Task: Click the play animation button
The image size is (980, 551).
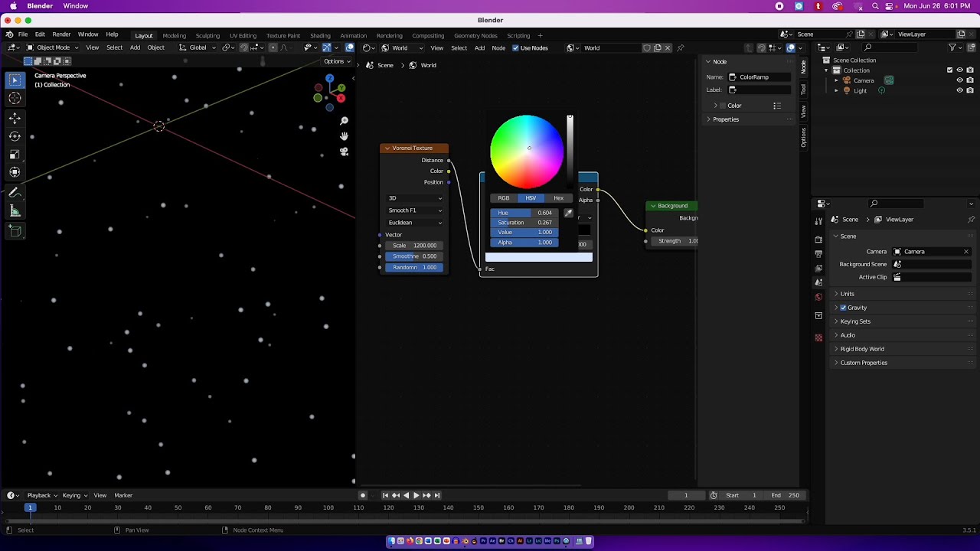Action: (x=416, y=495)
